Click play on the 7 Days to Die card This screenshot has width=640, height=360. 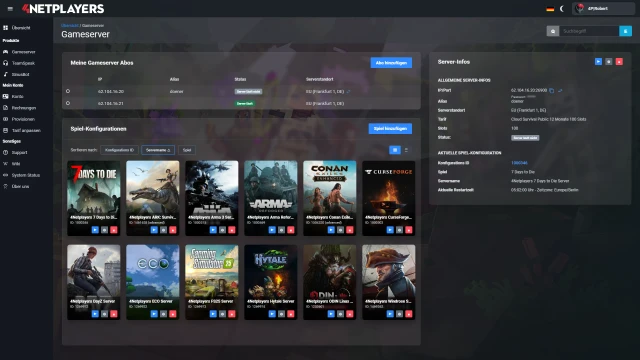pos(95,230)
